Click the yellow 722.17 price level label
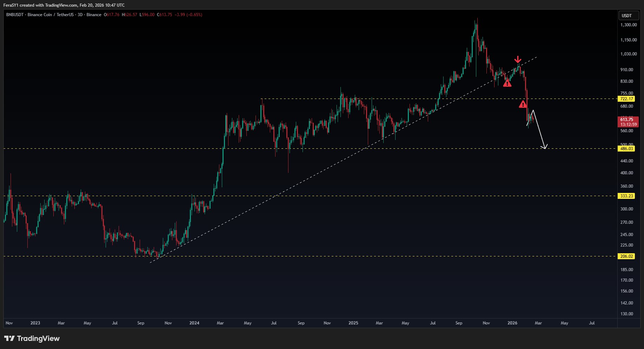This screenshot has height=349, width=644. pyautogui.click(x=626, y=99)
